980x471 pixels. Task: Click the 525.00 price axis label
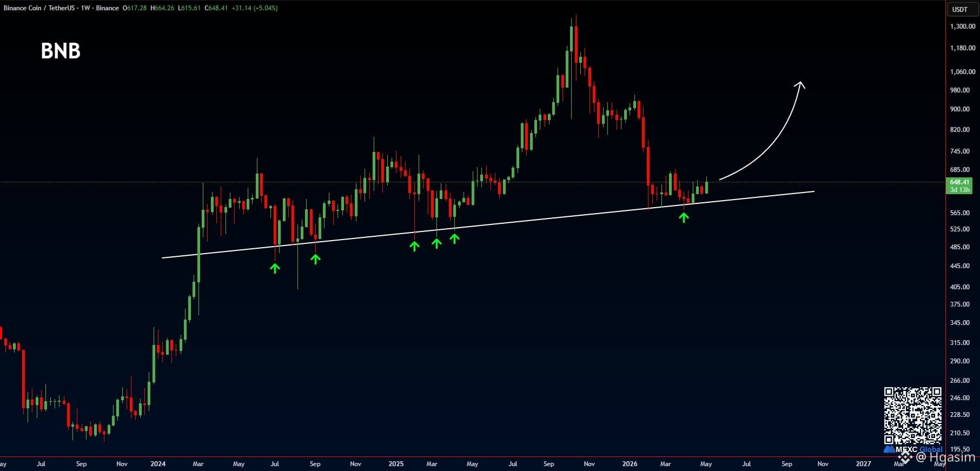(x=960, y=229)
